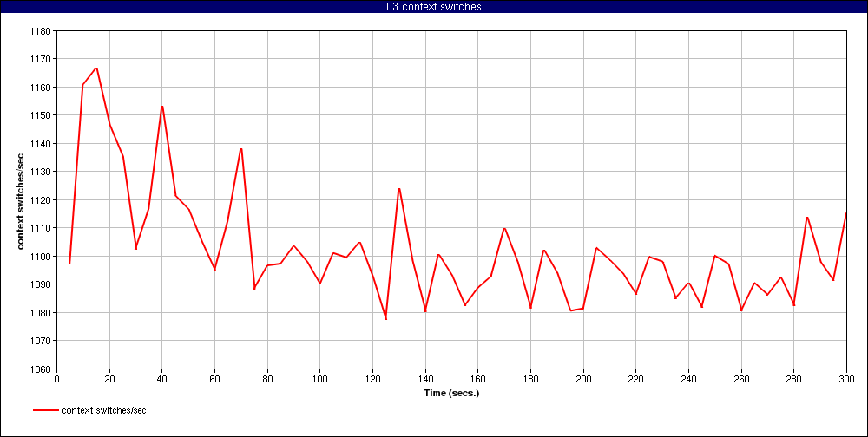
Task: Click the 1060 y-axis tick label
Action: click(42, 369)
